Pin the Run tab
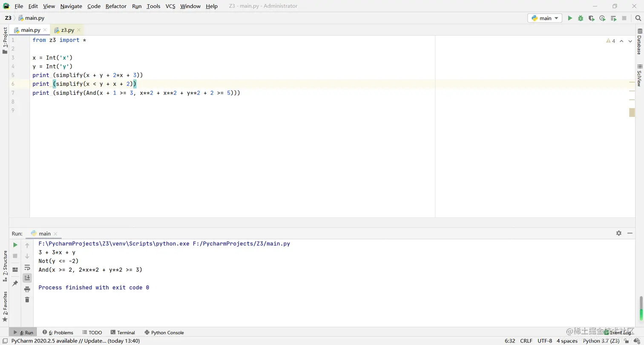Image resolution: width=644 pixels, height=345 pixels. pos(15,283)
